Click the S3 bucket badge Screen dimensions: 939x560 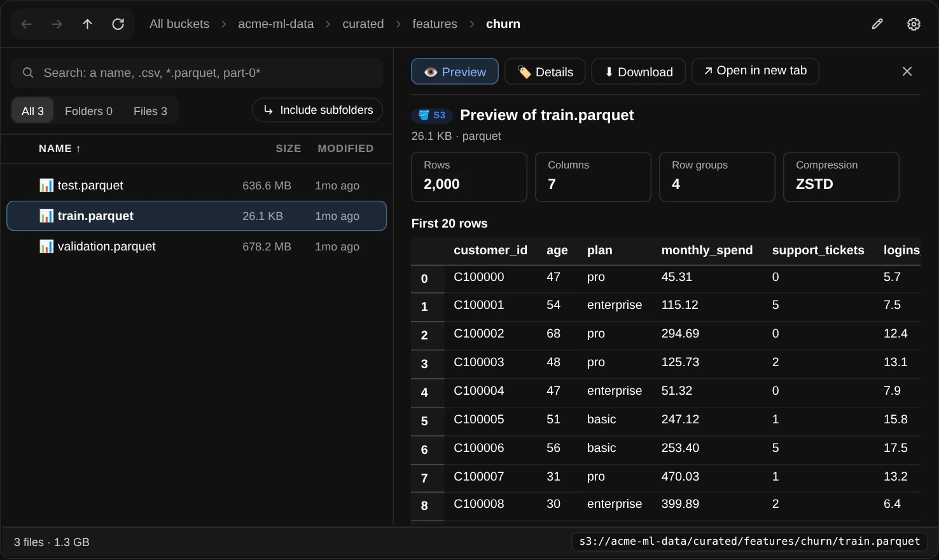click(x=432, y=115)
